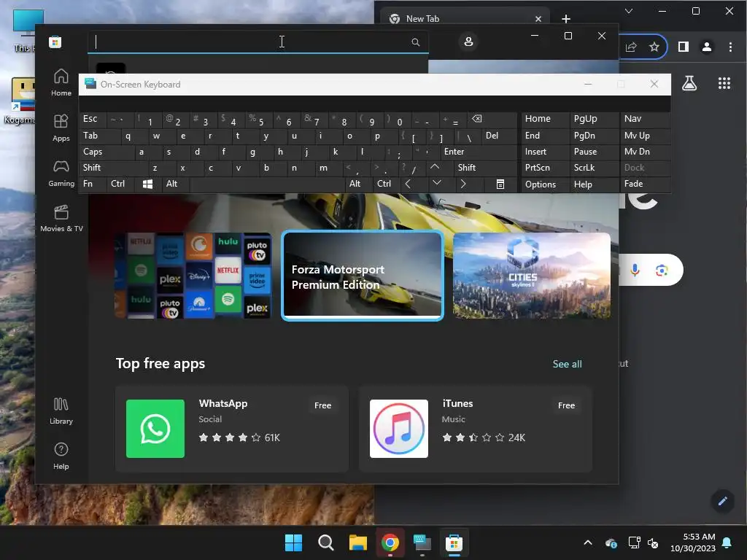Bookmark this tab with Chrome star icon
Image resolution: width=747 pixels, height=560 pixels.
[654, 47]
